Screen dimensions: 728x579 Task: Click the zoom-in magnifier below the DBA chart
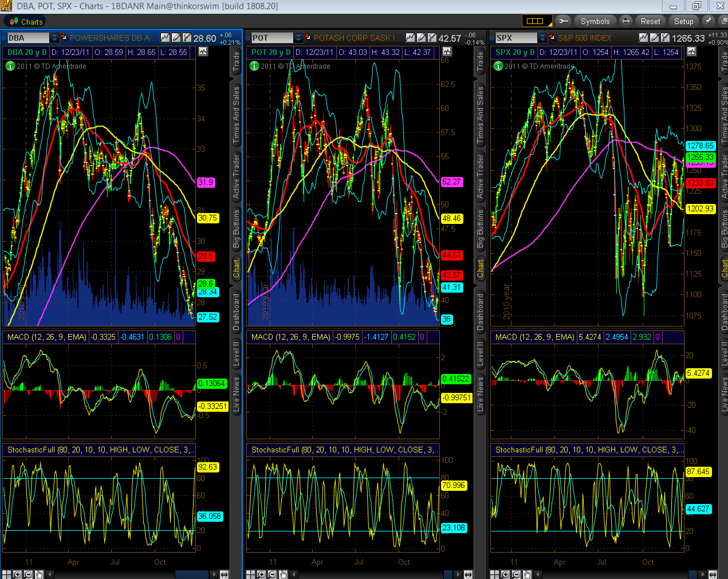click(x=17, y=574)
